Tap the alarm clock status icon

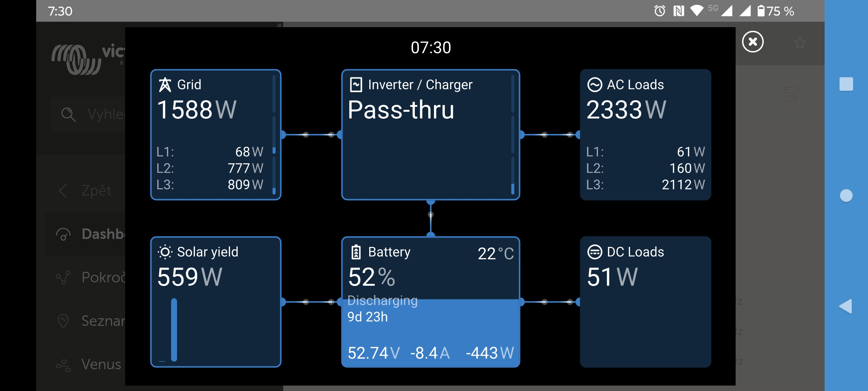660,11
